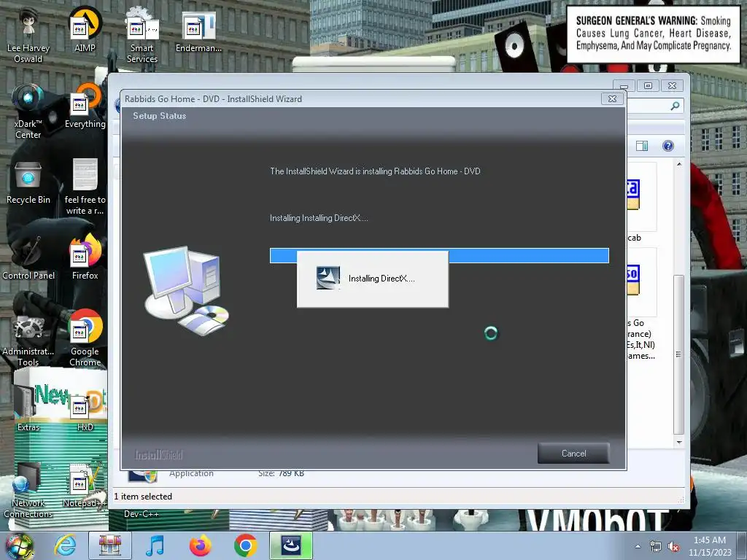This screenshot has height=560, width=747.
Task: Open the WinRAR taskbar button
Action: coord(110,545)
